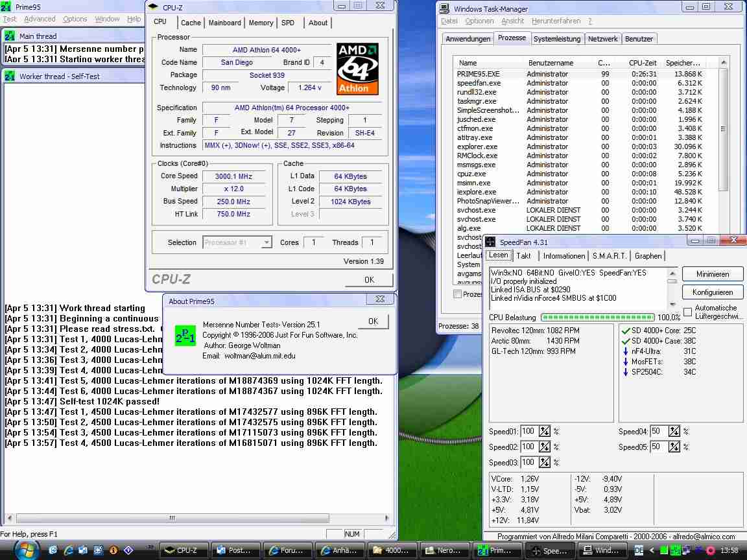Enable Automatische Lüftergeschwindigkeit checkbox in SpeedFan
747x560 pixels.
tap(687, 312)
